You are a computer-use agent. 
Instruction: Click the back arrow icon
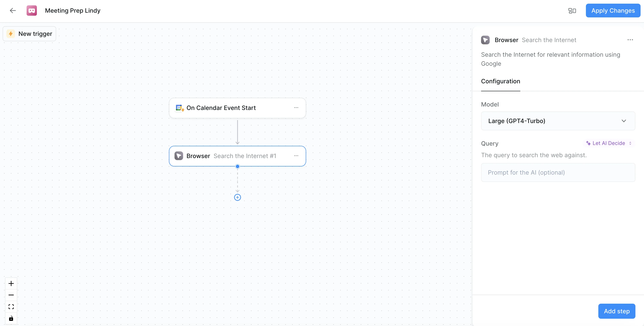tap(13, 11)
